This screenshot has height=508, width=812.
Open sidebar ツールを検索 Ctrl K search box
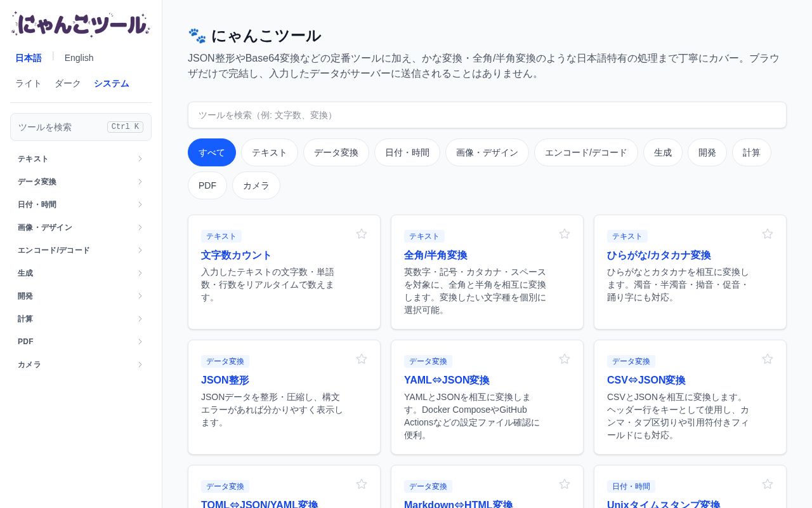81,127
